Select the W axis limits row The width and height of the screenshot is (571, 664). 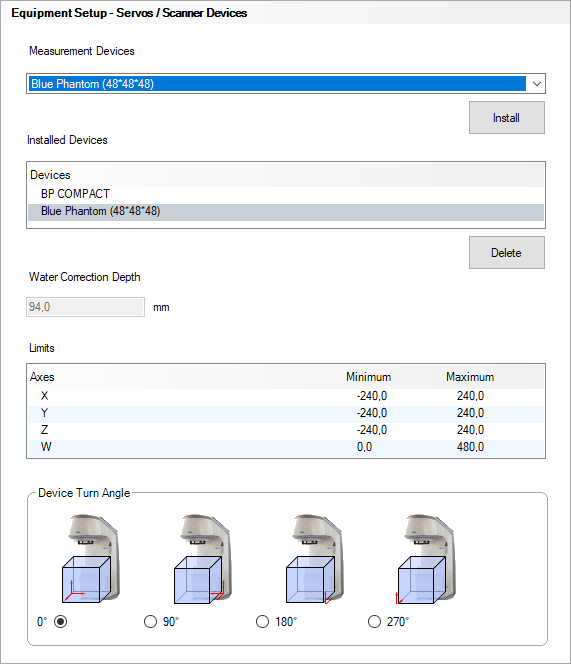(286, 447)
